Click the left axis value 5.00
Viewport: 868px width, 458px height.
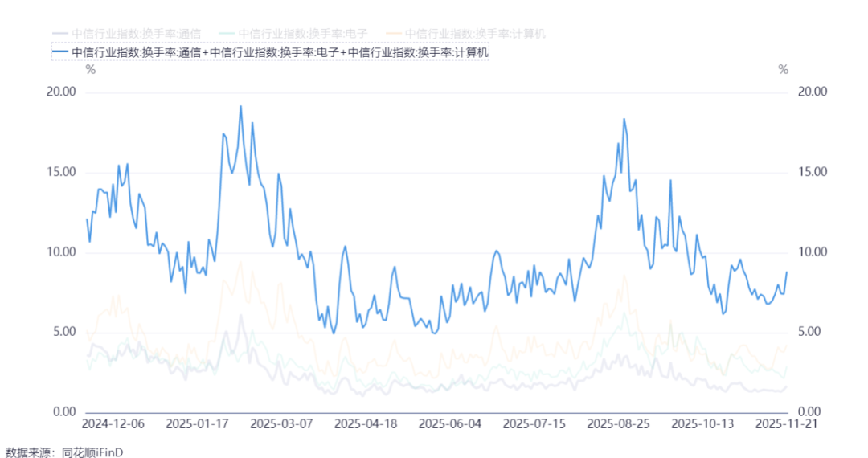pyautogui.click(x=64, y=332)
